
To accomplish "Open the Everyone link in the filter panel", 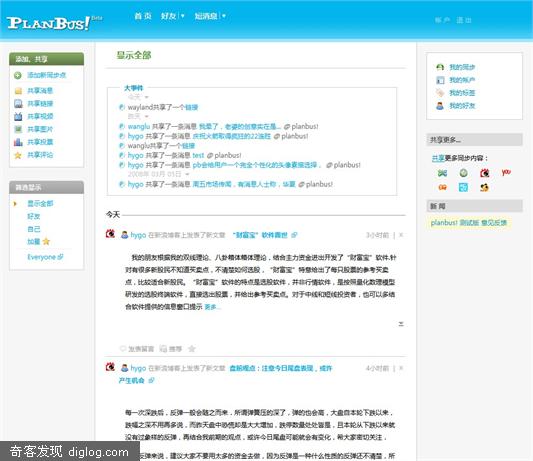I will [x=45, y=257].
